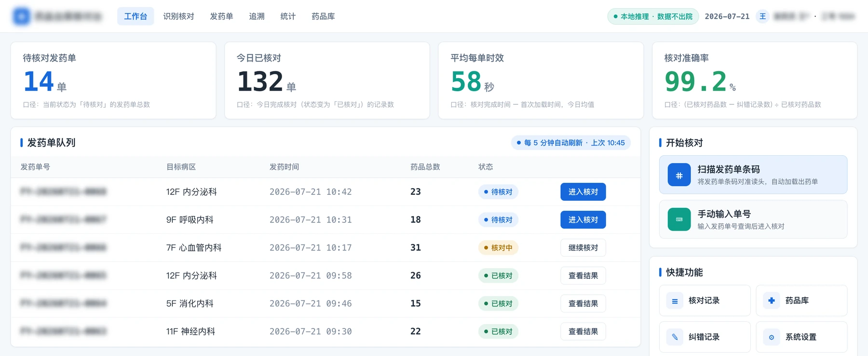Click 查看结果 for 11F 神经内科
This screenshot has width=868, height=356.
583,331
